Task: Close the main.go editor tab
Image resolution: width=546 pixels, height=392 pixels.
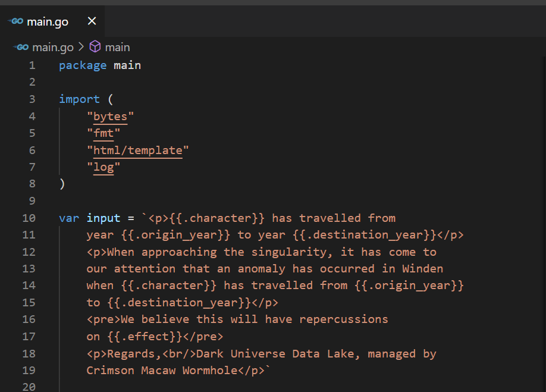Action: pos(91,21)
